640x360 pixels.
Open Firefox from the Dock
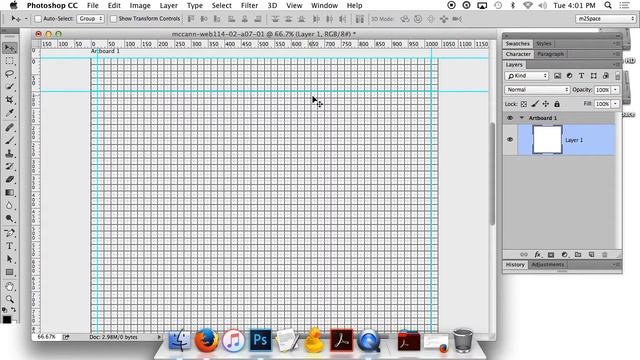[x=206, y=340]
